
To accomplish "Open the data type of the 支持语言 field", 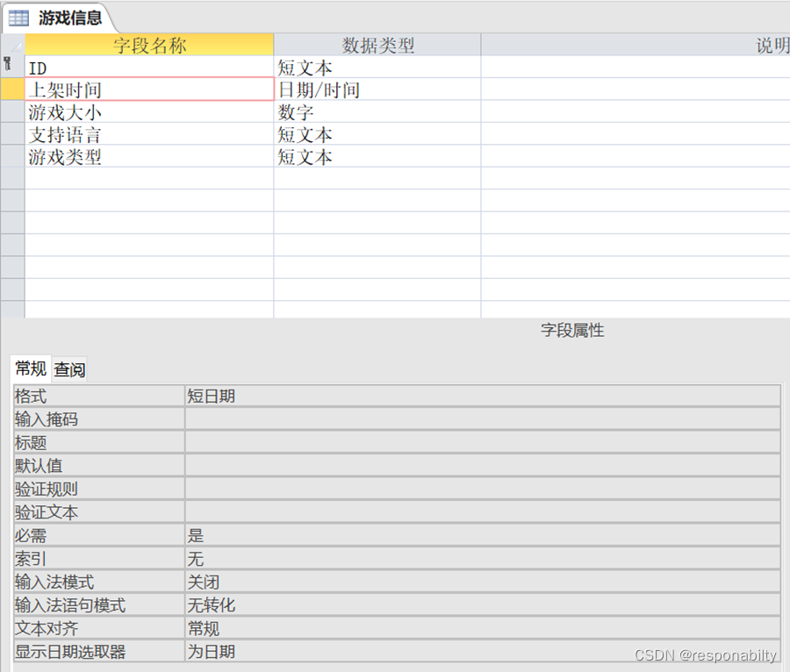I will pyautogui.click(x=377, y=134).
